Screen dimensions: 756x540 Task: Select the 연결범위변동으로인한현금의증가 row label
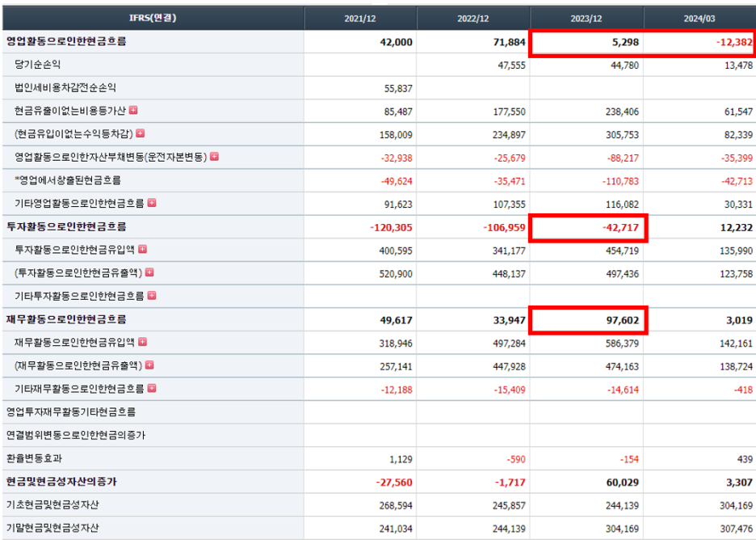pyautogui.click(x=75, y=435)
